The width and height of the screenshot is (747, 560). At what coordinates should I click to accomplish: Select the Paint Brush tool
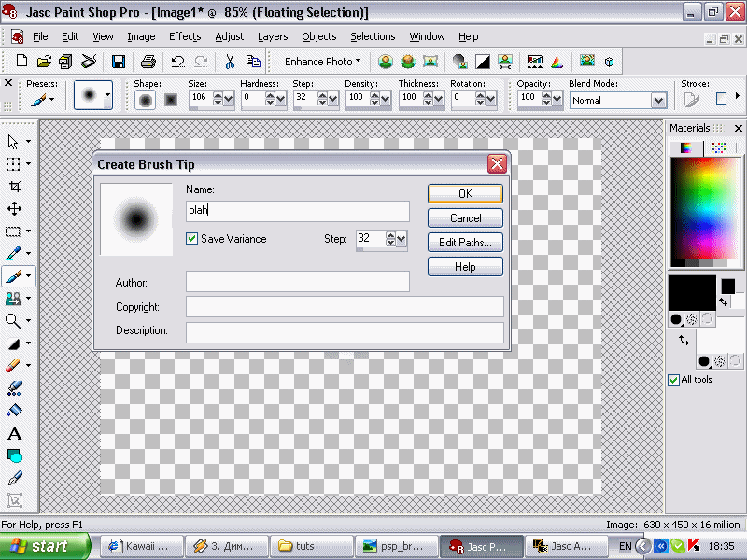13,275
